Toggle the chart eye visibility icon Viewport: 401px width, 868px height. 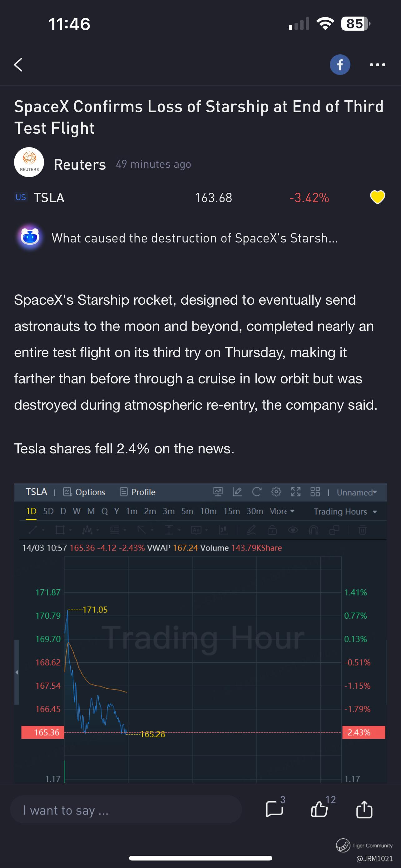[x=293, y=530]
